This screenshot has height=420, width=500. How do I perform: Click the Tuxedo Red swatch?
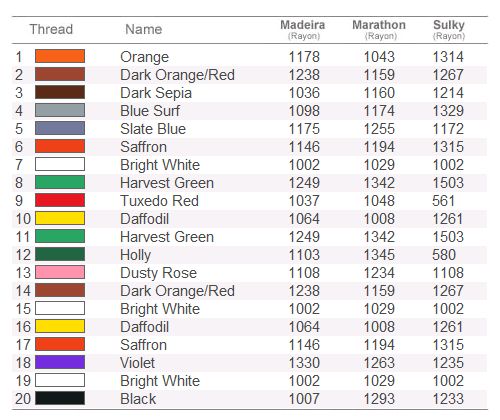[60, 200]
